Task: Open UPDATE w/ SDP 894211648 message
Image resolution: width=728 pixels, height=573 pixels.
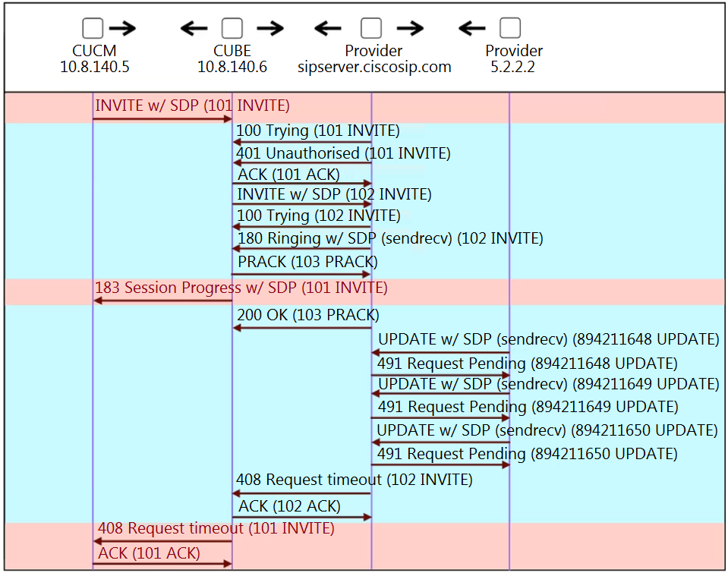Action: pos(548,339)
